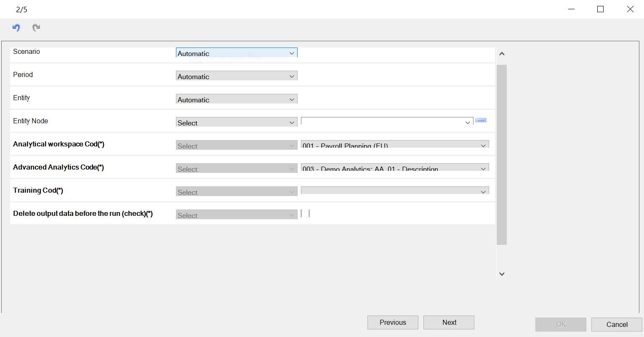
Task: Maximize the wizard window
Action: (601, 9)
